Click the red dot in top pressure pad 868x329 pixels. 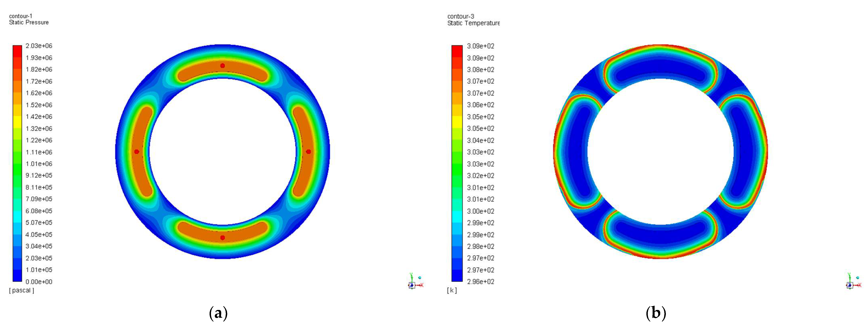coord(222,66)
